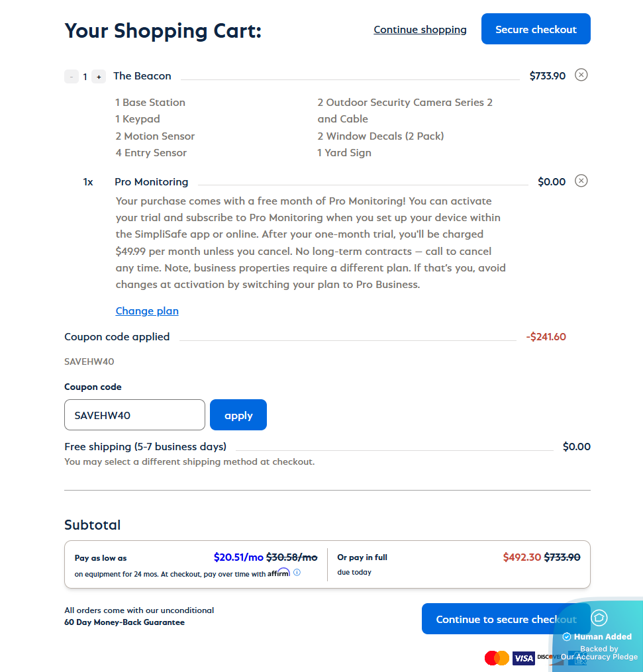The width and height of the screenshot is (643, 672).
Task: Click the house icon in the badge
Action: [x=599, y=618]
